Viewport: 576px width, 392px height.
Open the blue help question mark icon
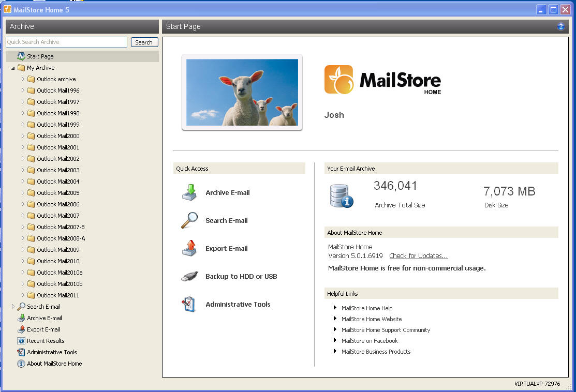[x=560, y=26]
